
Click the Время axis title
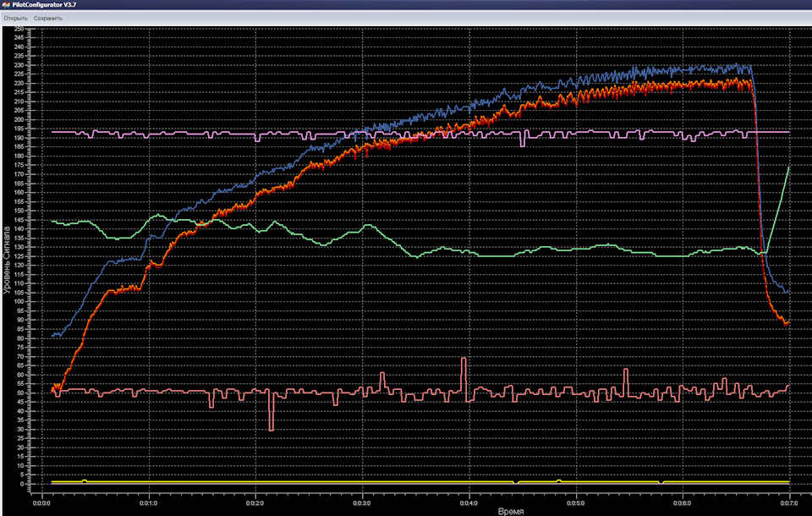click(x=511, y=511)
